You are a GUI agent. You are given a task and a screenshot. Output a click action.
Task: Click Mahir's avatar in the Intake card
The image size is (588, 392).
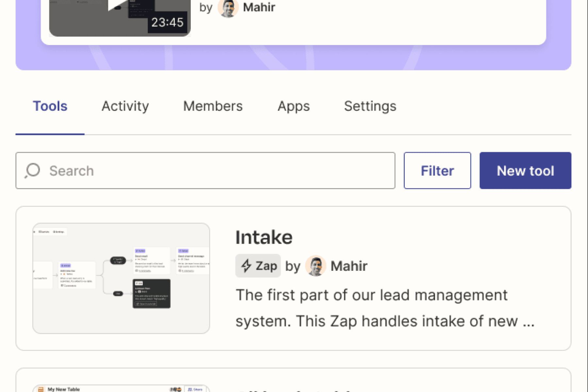click(x=316, y=266)
